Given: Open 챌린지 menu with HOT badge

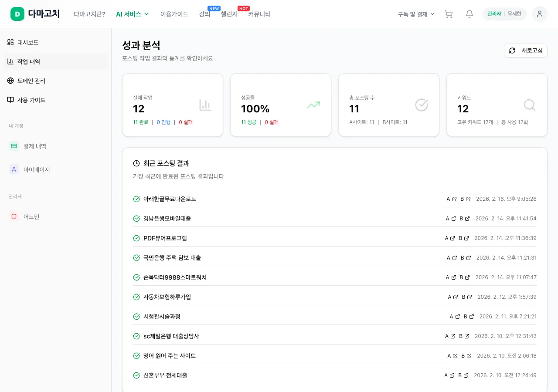Looking at the screenshot, I should pyautogui.click(x=229, y=14).
